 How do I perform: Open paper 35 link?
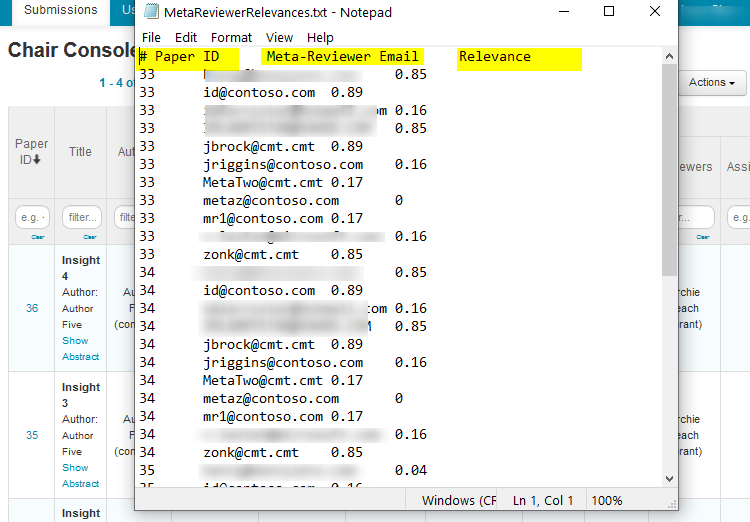click(32, 435)
